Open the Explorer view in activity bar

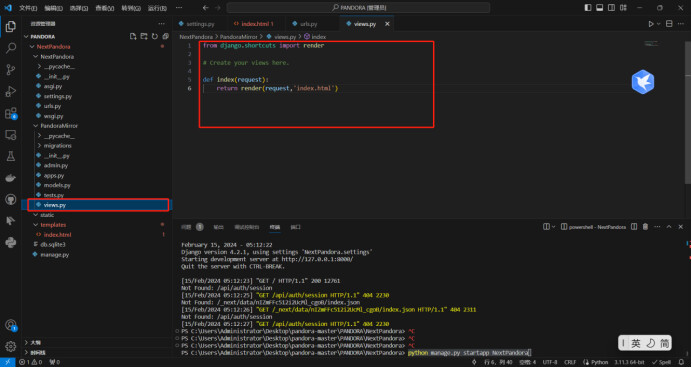tap(11, 26)
